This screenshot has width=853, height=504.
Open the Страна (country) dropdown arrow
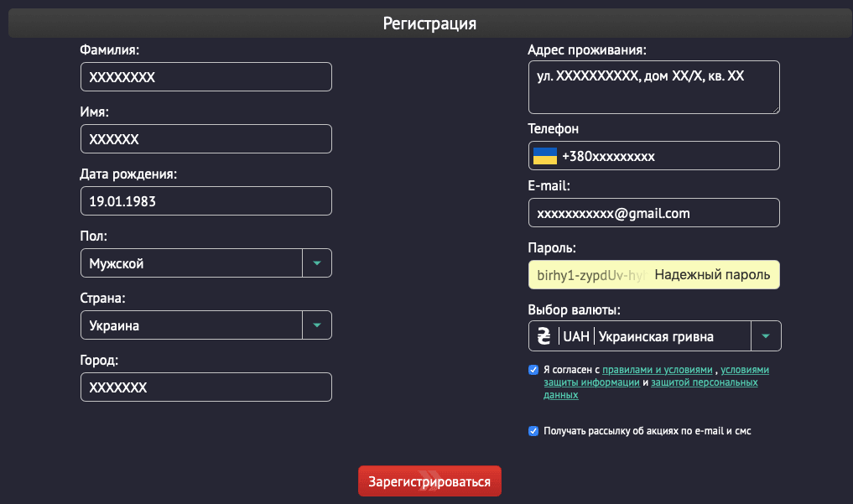click(x=317, y=325)
